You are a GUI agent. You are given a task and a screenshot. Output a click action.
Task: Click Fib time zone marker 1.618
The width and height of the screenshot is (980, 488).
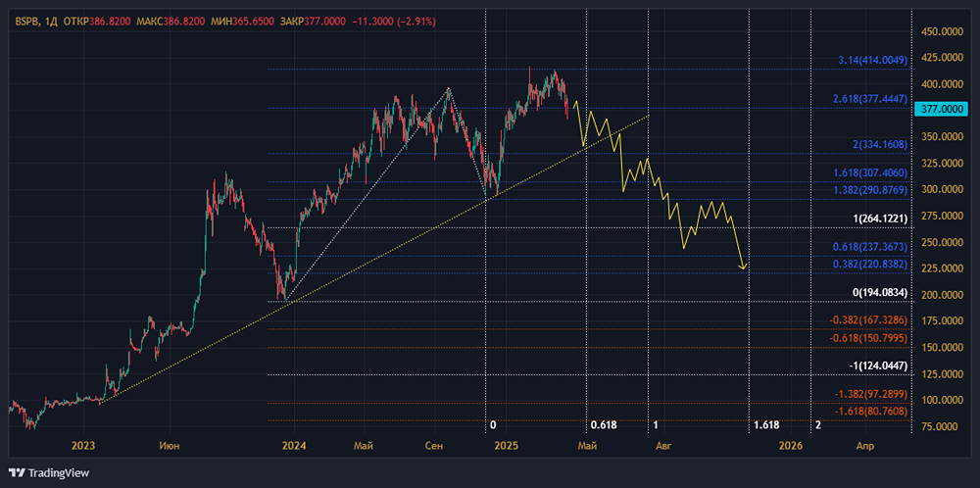point(766,425)
